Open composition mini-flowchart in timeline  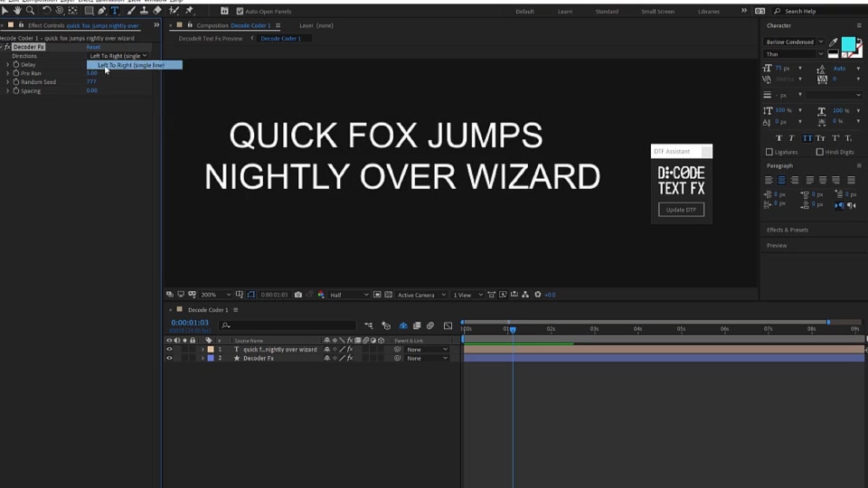369,326
